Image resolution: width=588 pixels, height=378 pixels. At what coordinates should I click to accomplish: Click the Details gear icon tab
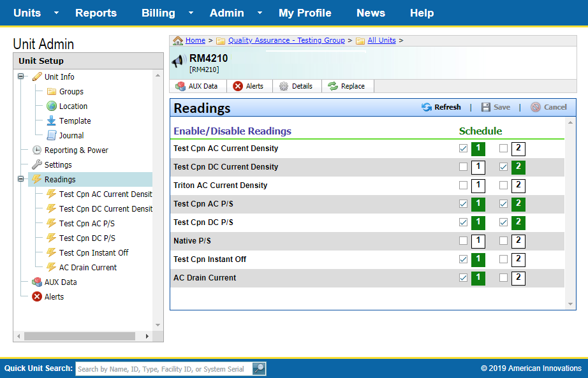[284, 86]
